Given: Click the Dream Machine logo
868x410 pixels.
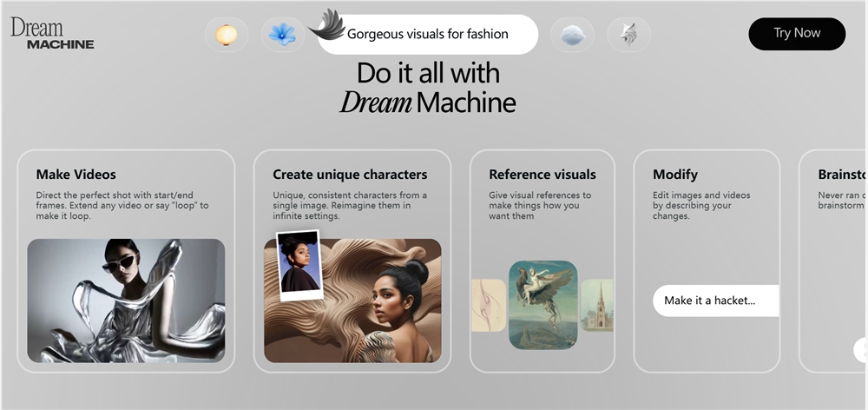Looking at the screenshot, I should click(x=52, y=33).
